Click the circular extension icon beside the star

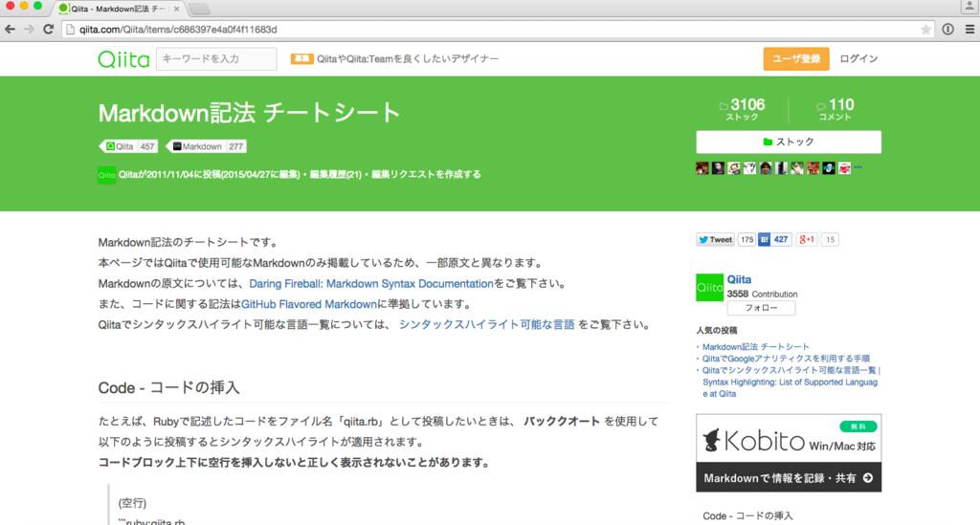[x=948, y=30]
